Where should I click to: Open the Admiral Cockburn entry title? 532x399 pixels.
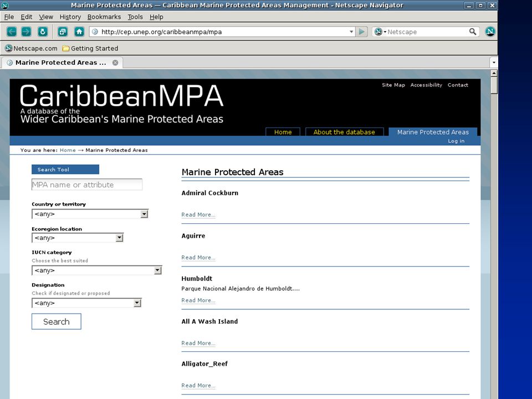(x=209, y=193)
